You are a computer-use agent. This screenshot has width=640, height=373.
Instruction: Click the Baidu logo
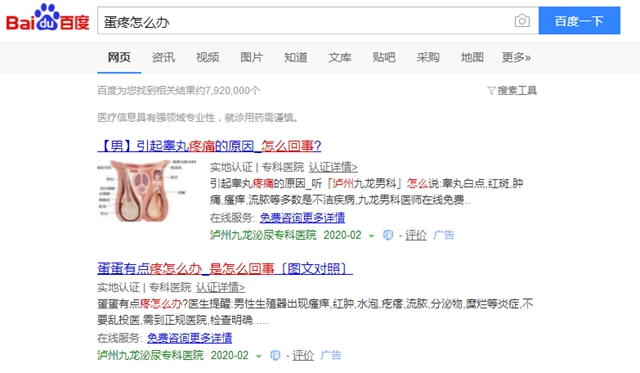[47, 18]
